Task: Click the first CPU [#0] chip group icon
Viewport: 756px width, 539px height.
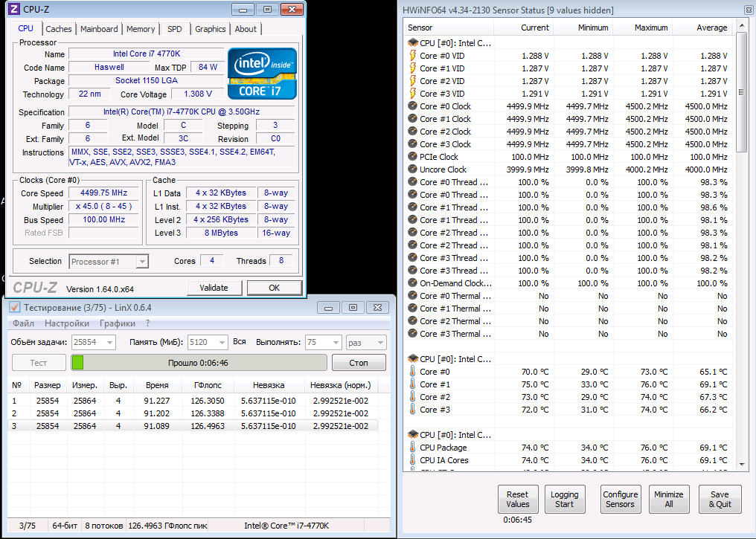Action: (413, 43)
